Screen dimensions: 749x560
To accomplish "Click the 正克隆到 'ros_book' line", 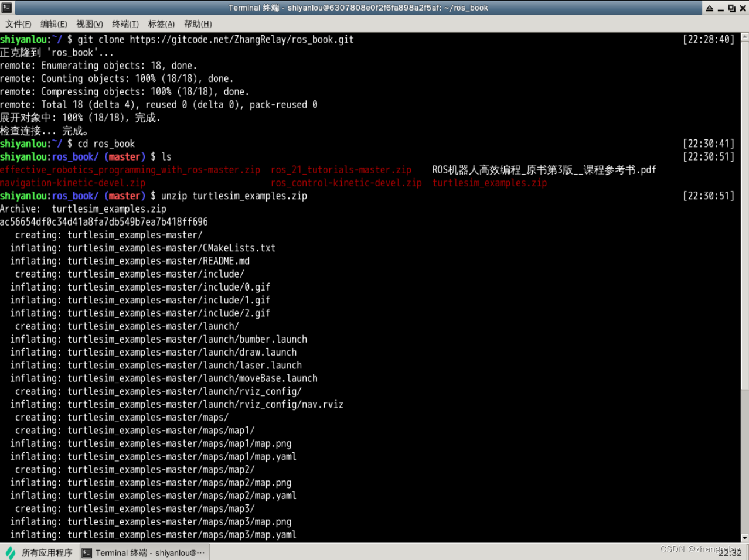I will pos(57,52).
